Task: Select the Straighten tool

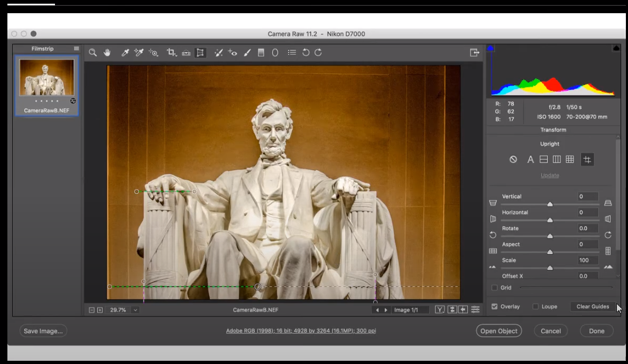Action: pos(186,52)
